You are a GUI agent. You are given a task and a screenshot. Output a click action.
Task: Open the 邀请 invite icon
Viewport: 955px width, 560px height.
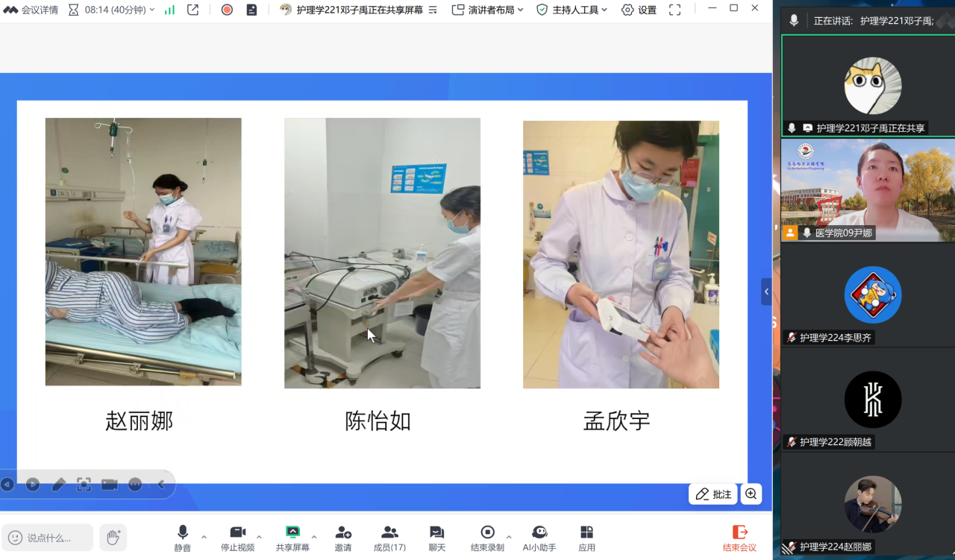tap(343, 537)
